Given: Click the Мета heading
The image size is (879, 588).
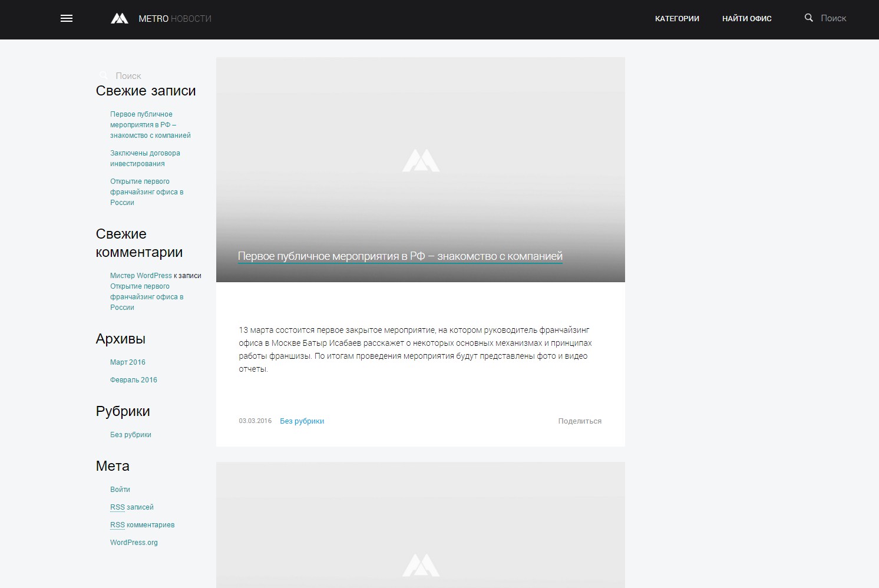Looking at the screenshot, I should [x=113, y=466].
